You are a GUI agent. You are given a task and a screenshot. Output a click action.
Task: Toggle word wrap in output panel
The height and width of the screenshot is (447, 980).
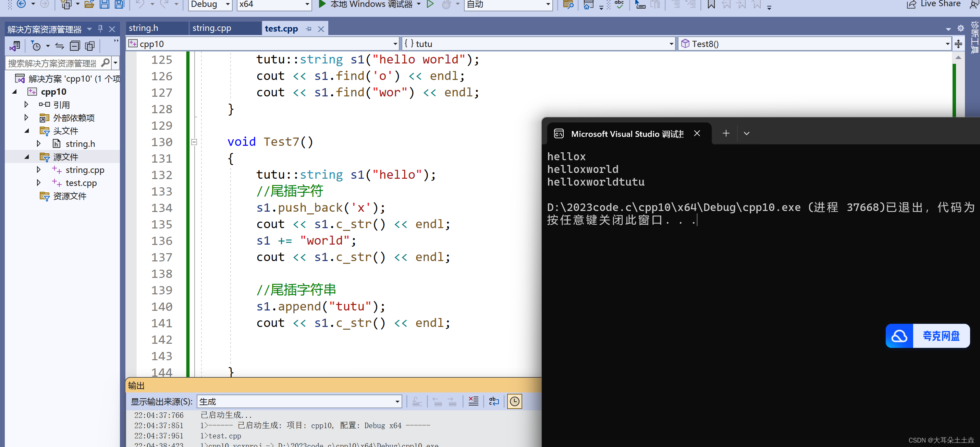pos(494,401)
